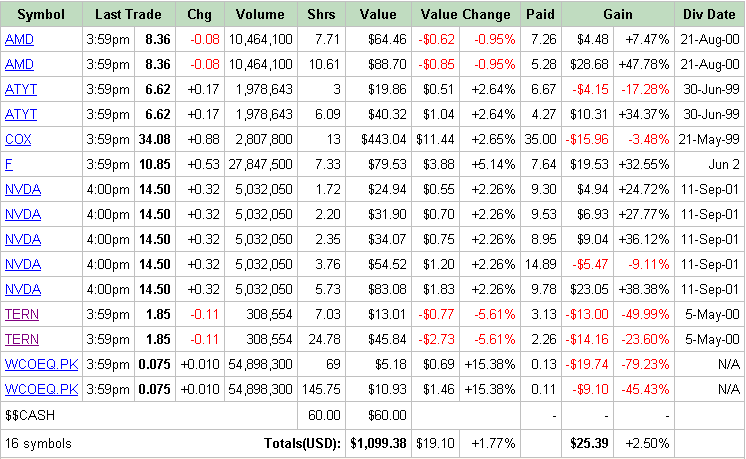
Task: Open the TERN link in the 7.03 shares row
Action: (x=22, y=314)
